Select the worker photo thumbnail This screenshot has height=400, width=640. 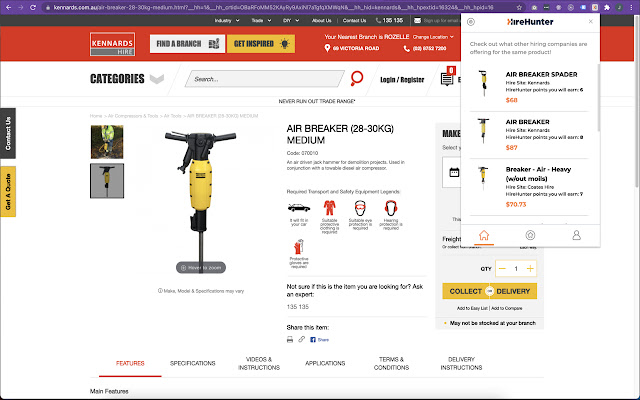[x=107, y=142]
